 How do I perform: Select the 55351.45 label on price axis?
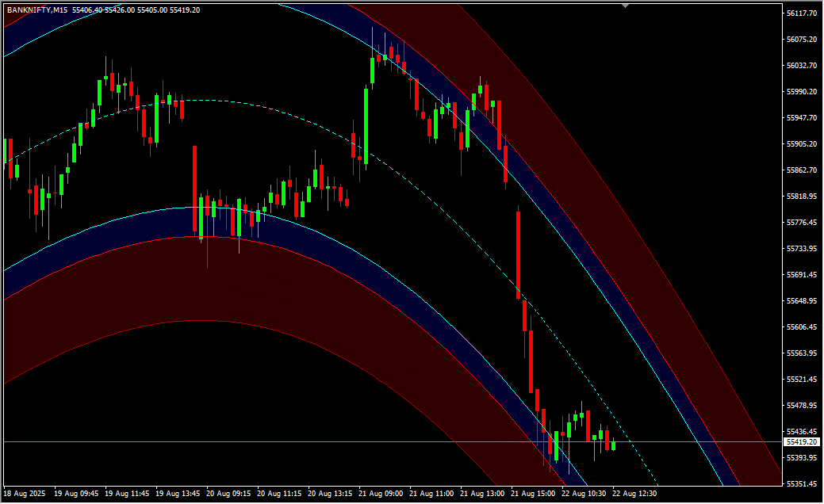(801, 484)
